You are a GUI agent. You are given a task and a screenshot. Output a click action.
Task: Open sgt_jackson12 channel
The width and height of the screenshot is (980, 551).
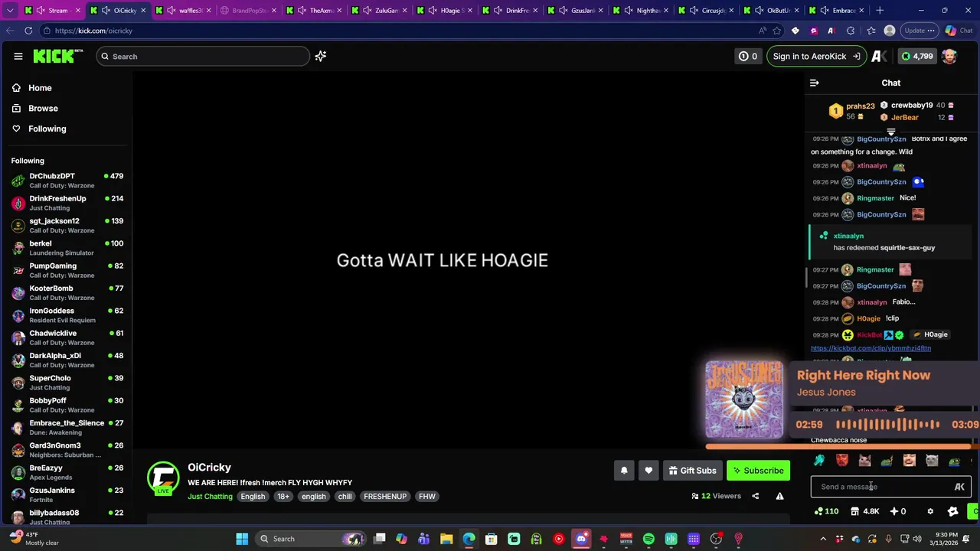click(67, 225)
